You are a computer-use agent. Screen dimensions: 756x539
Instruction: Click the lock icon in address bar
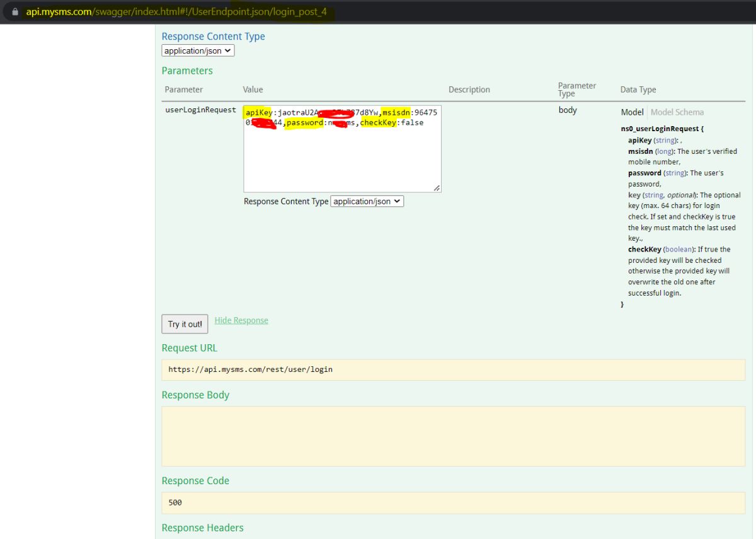15,11
